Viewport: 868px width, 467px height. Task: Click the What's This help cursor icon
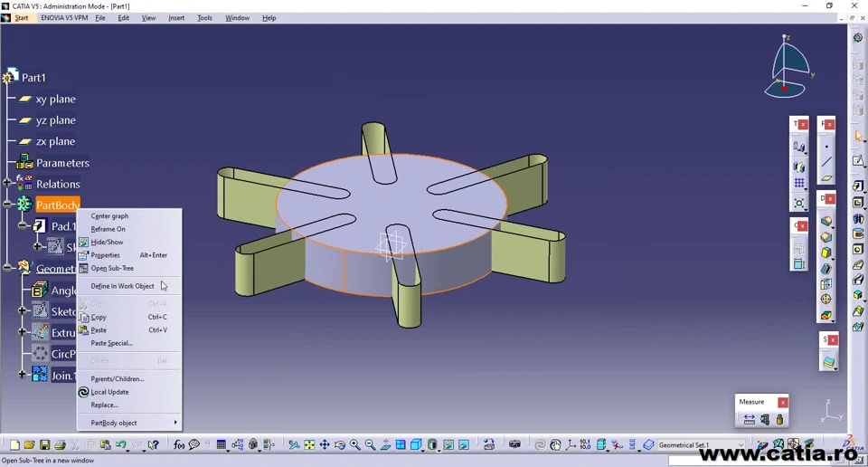(154, 445)
